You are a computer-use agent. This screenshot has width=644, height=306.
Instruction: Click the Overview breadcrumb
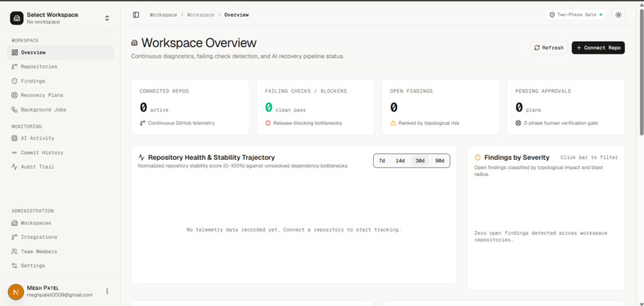point(237,15)
